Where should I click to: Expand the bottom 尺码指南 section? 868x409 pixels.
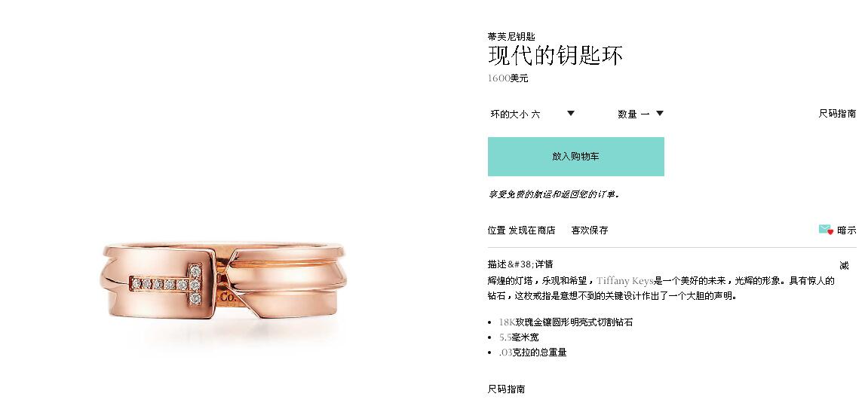click(x=506, y=389)
